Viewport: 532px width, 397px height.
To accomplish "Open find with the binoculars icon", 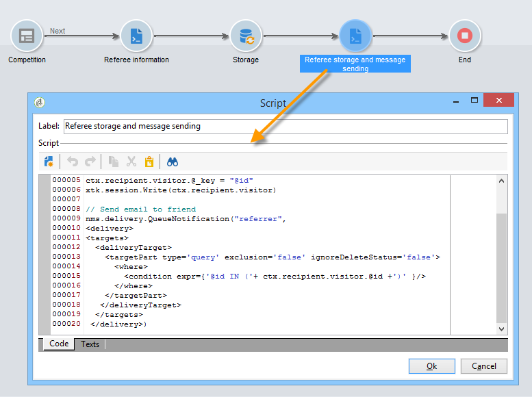I will click(173, 162).
